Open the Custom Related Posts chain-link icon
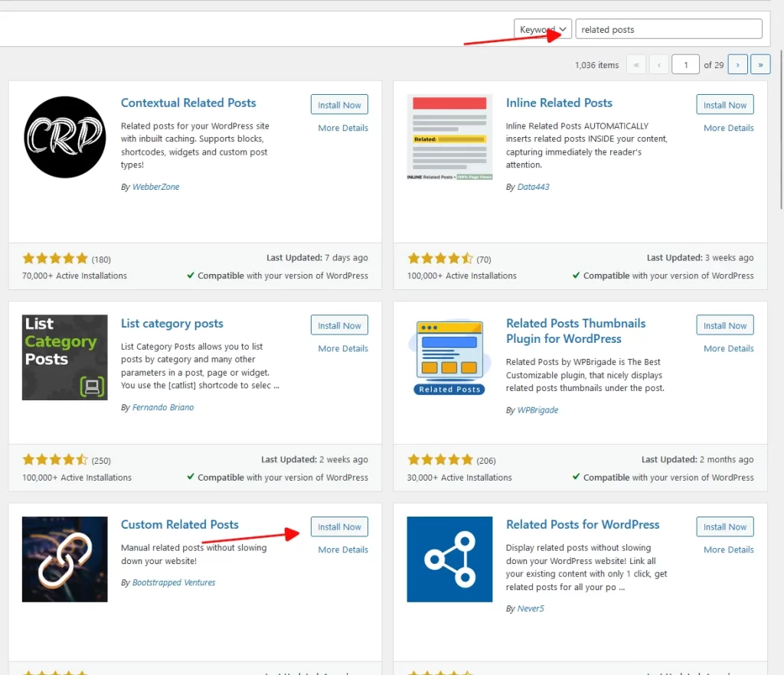 pyautogui.click(x=64, y=559)
